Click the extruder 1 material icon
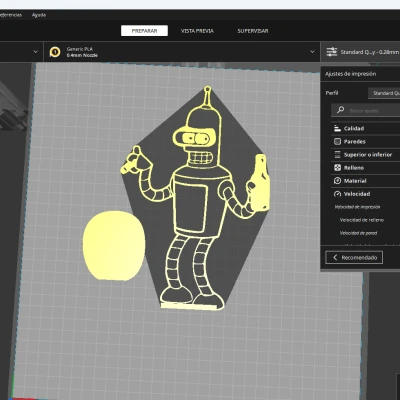Screen dimensions: 400x400 coord(55,52)
